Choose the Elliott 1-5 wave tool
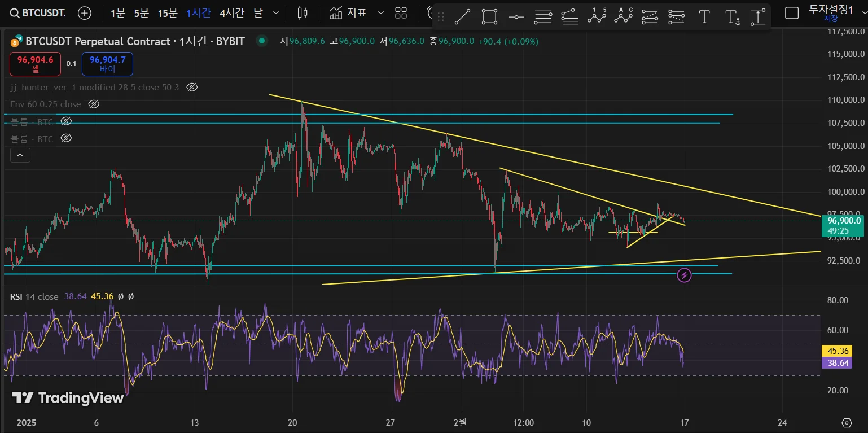 597,16
